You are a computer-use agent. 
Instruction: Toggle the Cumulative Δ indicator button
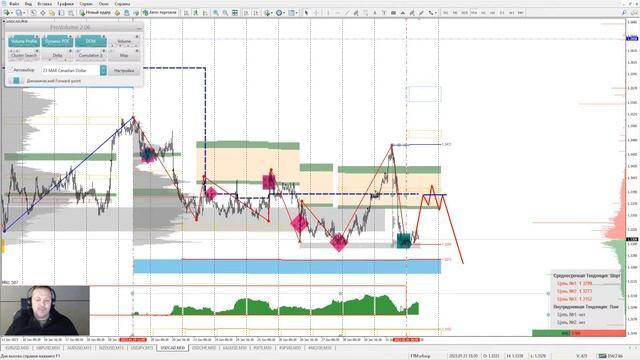91,55
